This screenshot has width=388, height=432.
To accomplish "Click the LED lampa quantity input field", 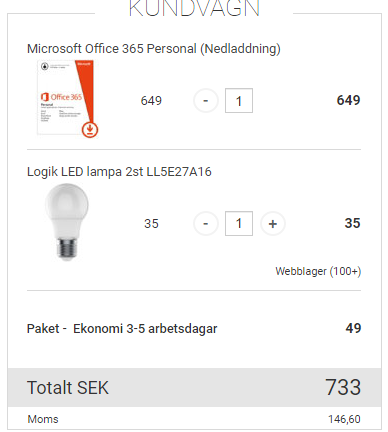I will click(239, 223).
